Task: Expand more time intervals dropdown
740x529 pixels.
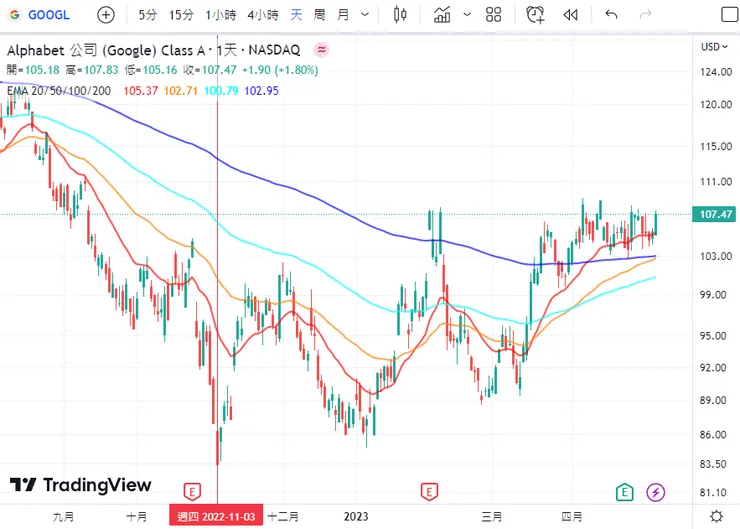Action: point(365,15)
